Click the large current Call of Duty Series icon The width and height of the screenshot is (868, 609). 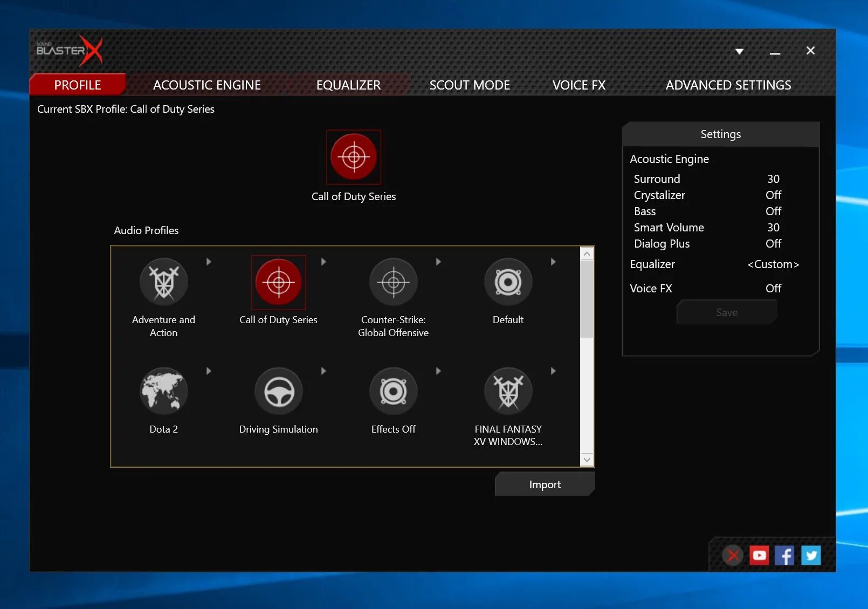click(x=354, y=157)
